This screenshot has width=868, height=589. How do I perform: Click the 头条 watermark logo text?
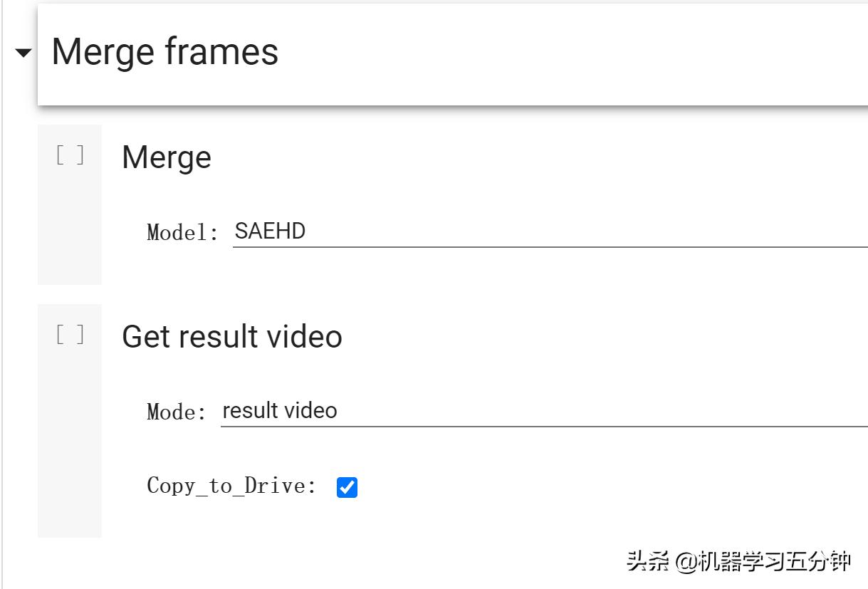648,562
